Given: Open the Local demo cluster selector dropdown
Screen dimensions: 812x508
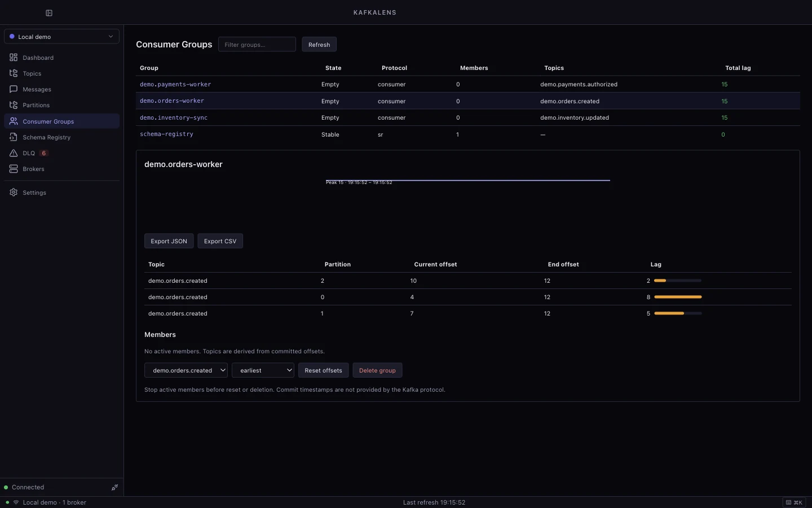Looking at the screenshot, I should click(x=61, y=37).
